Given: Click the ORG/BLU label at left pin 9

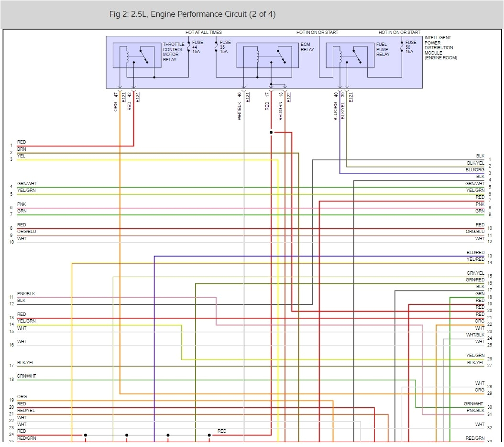Looking at the screenshot, I should 26,232.
